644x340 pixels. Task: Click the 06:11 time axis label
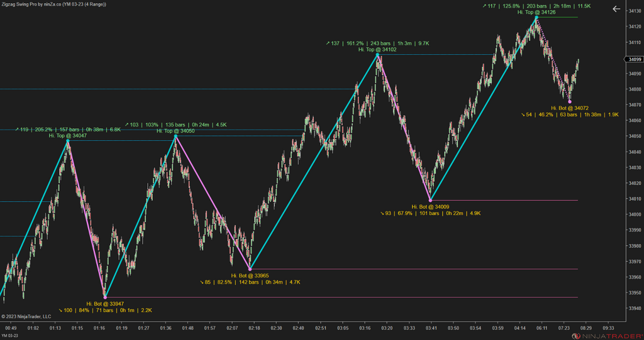tap(542, 328)
